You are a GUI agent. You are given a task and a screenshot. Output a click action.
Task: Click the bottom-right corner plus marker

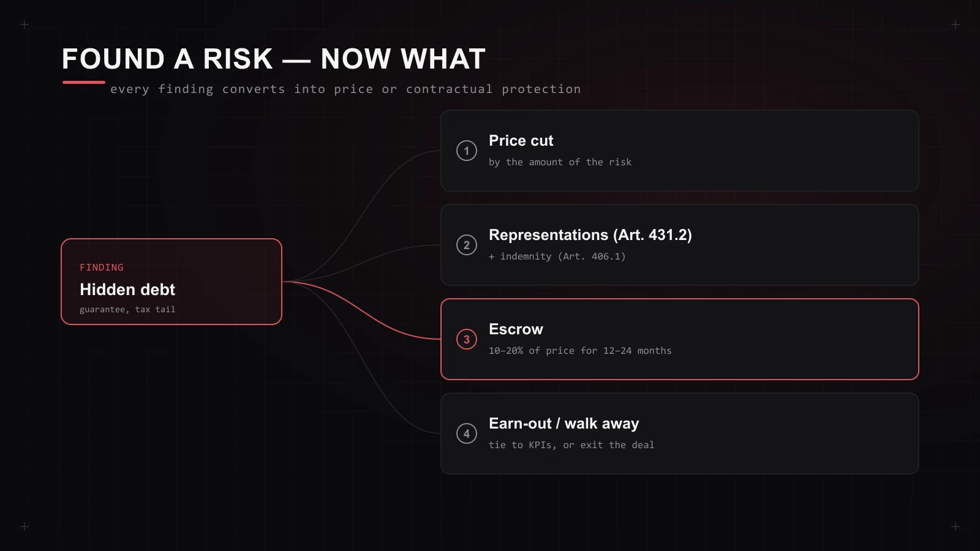[x=956, y=527]
